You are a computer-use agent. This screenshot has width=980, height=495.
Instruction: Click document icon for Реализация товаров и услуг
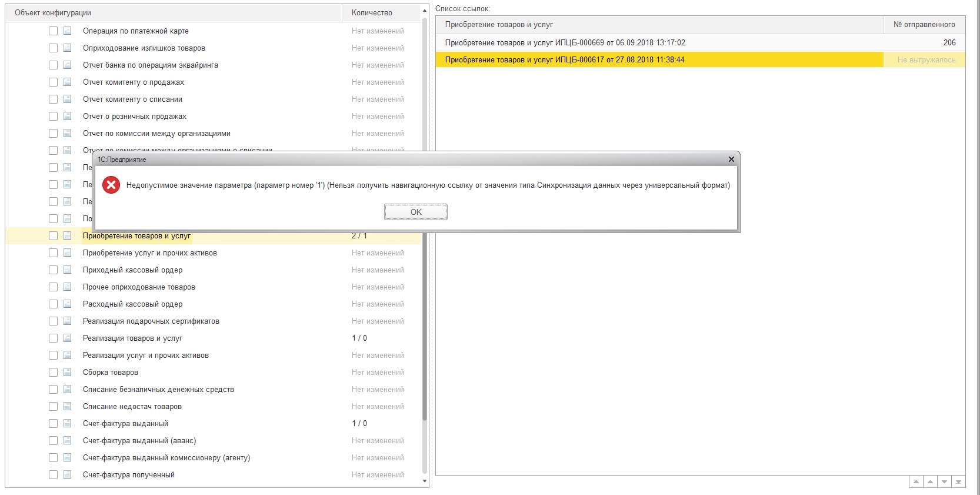(68, 338)
